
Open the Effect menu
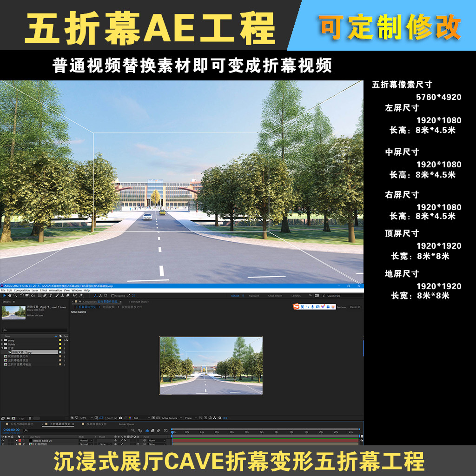[44, 291]
